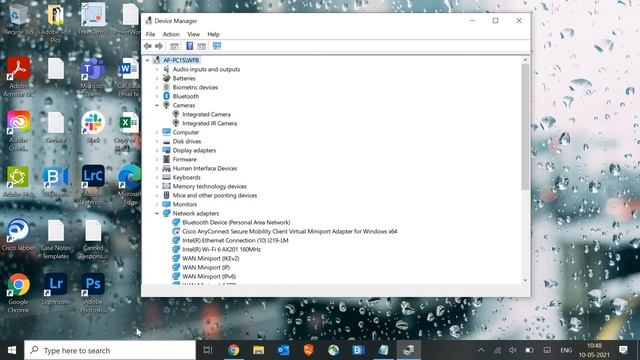Click the Forward arrow in Device Manager toolbar

pyautogui.click(x=159, y=46)
